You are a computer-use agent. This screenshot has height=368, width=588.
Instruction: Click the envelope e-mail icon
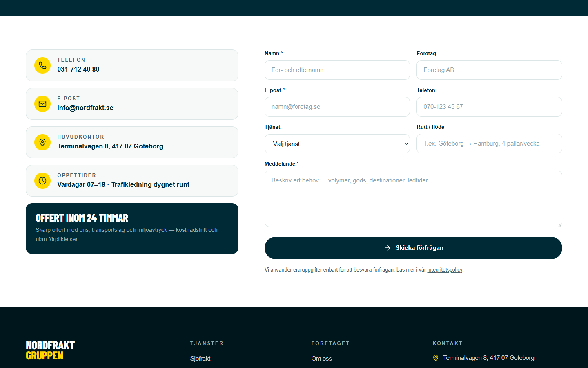pyautogui.click(x=42, y=104)
